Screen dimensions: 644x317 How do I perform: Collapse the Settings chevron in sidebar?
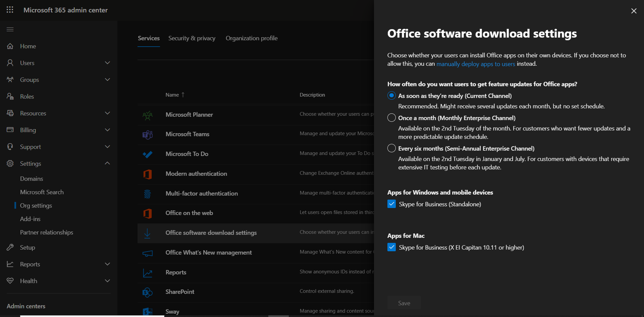[x=107, y=163]
